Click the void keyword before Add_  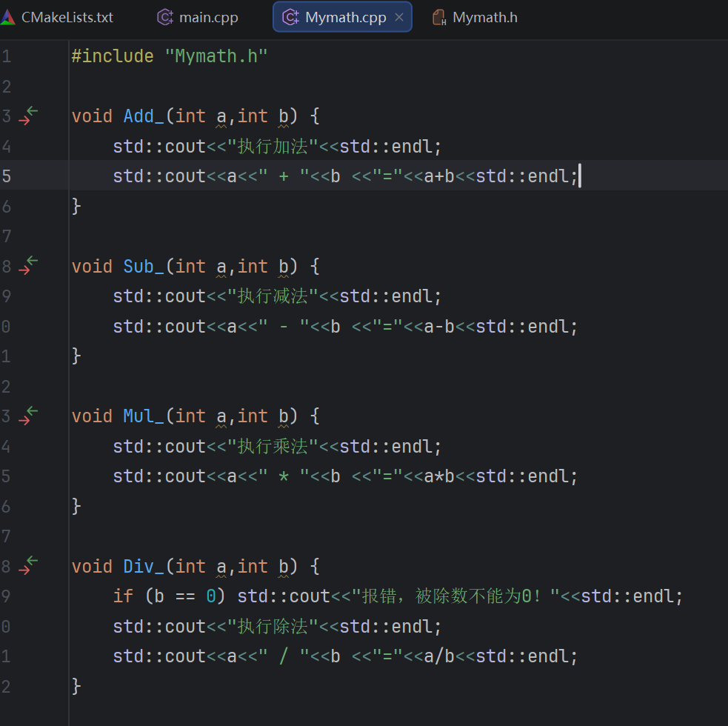pyautogui.click(x=92, y=116)
